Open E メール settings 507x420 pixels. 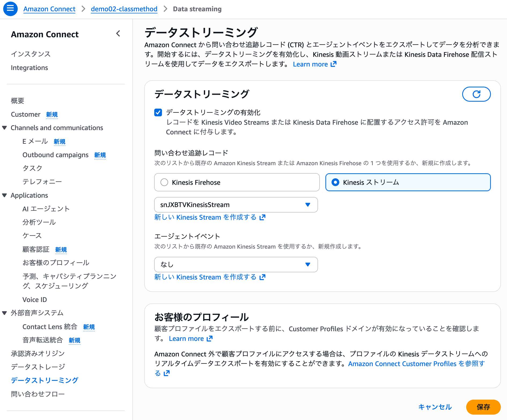(35, 141)
